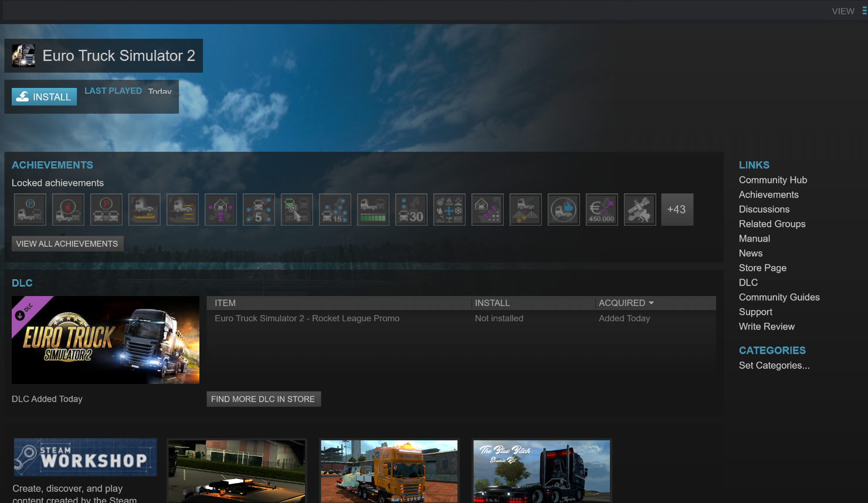
Task: Open the red parking sign achievement icon
Action: tap(106, 209)
